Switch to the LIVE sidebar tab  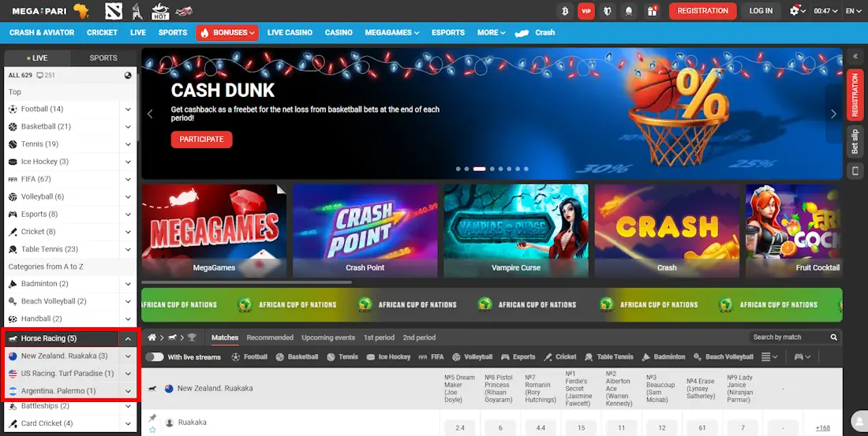point(38,58)
